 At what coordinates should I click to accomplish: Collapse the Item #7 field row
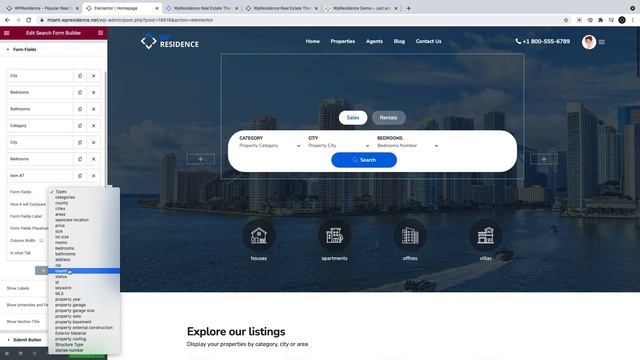[x=40, y=176]
